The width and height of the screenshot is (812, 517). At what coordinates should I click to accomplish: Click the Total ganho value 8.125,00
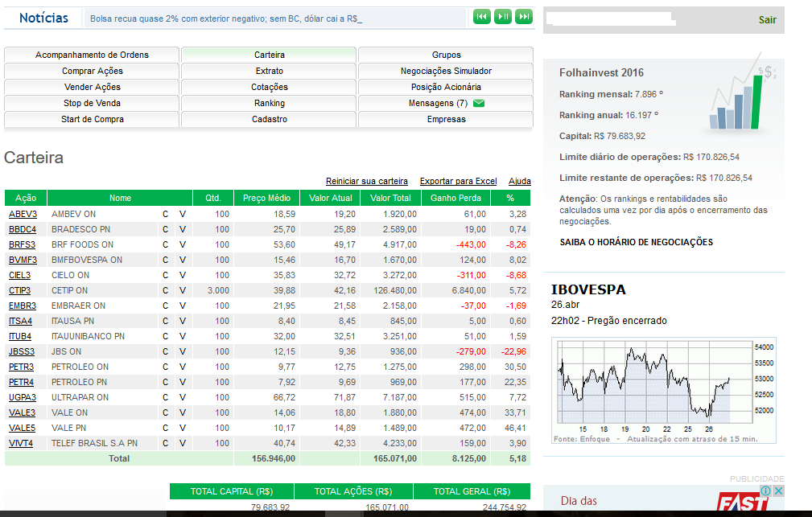click(x=468, y=458)
